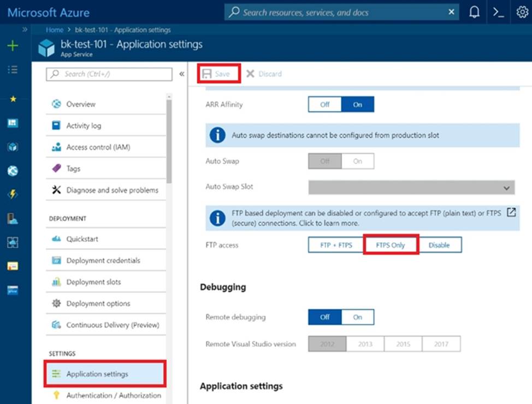532x404 pixels.
Task: Turn ARR Affinity On
Action: point(358,104)
